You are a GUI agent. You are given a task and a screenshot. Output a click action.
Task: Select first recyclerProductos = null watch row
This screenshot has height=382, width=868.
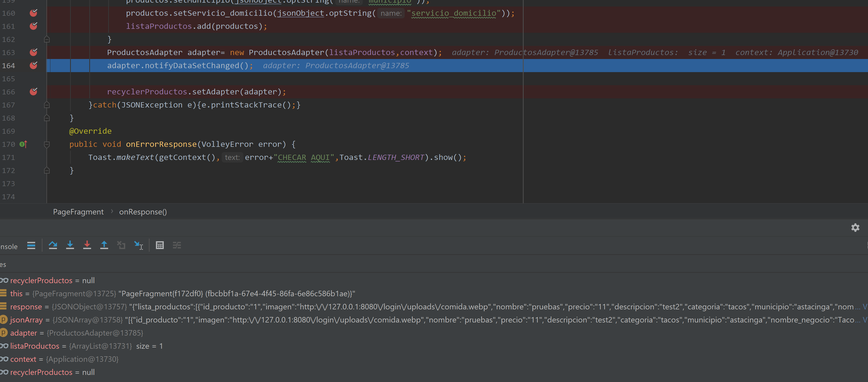click(x=434, y=280)
